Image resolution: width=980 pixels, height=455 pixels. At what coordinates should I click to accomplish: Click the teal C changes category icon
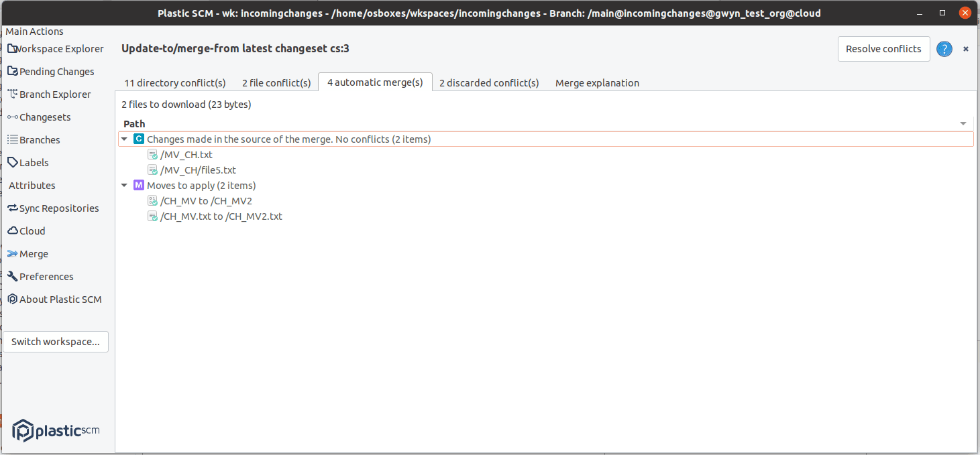pos(139,139)
